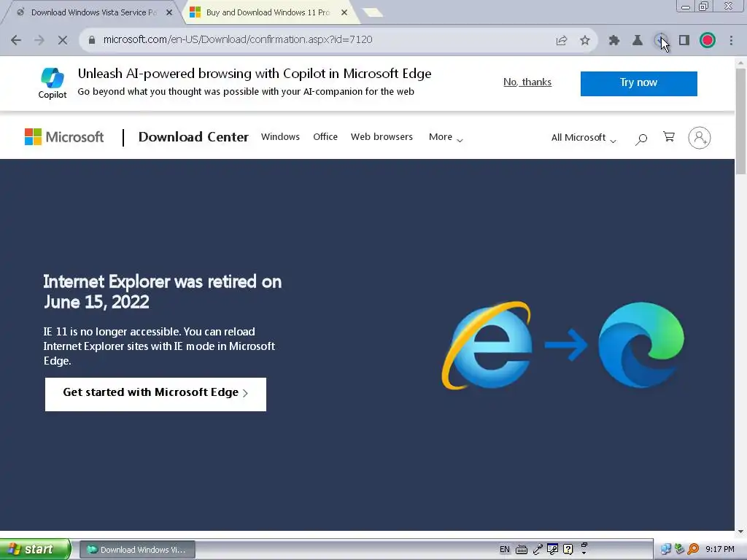Open the Office menu item

point(325,136)
